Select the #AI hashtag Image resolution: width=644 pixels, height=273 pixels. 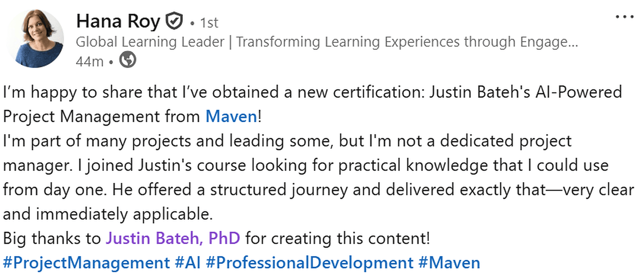[x=187, y=263]
